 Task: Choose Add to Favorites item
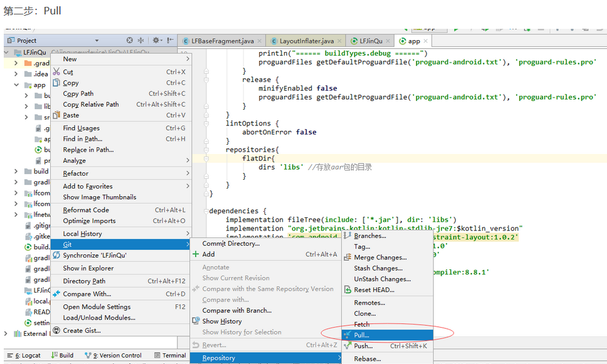coord(121,186)
